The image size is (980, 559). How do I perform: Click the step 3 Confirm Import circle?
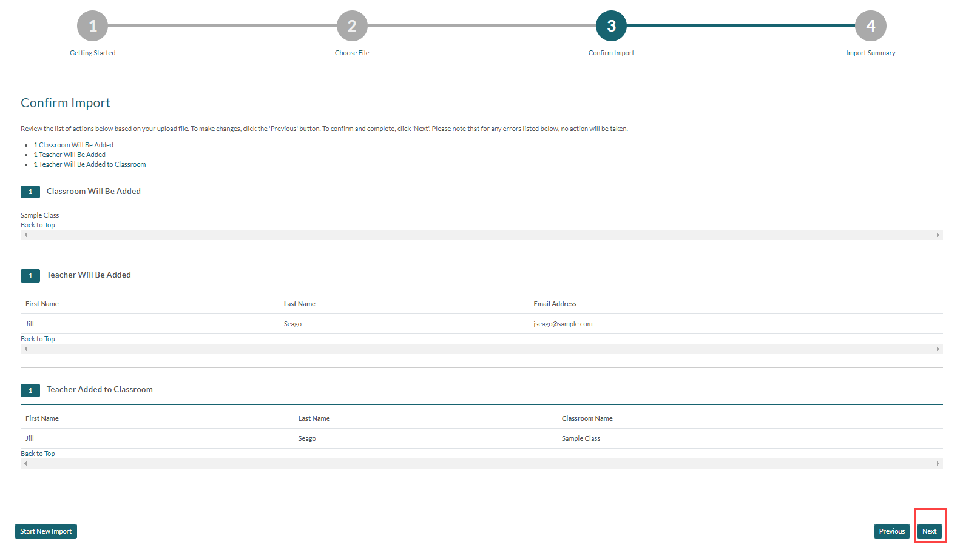point(611,26)
